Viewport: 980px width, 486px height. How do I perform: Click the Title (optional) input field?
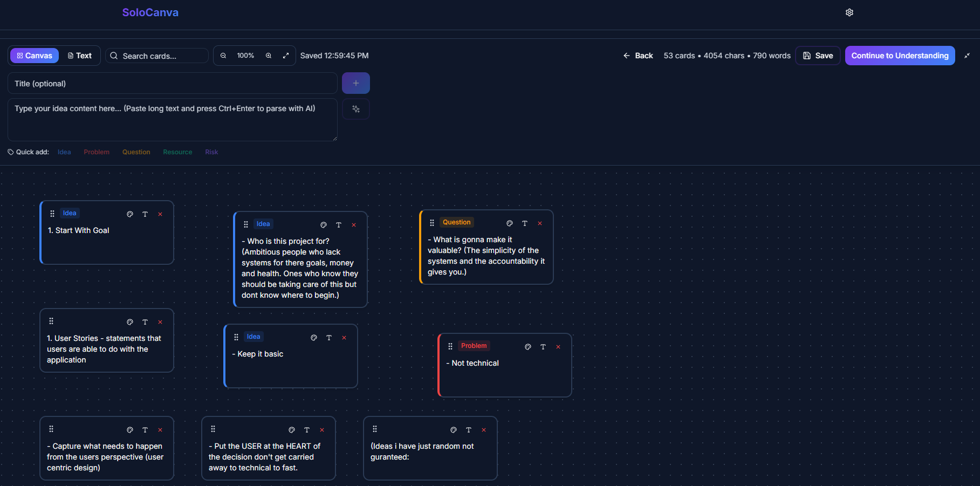pos(172,83)
